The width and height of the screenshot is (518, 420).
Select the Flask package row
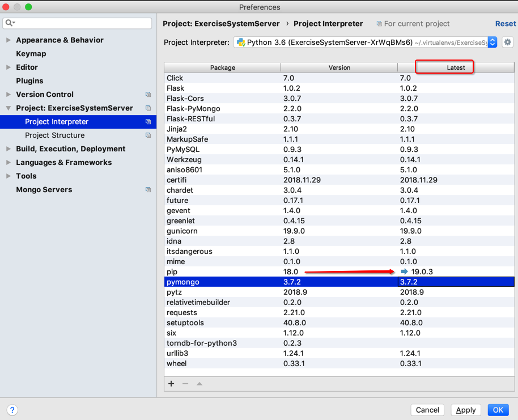pyautogui.click(x=339, y=88)
